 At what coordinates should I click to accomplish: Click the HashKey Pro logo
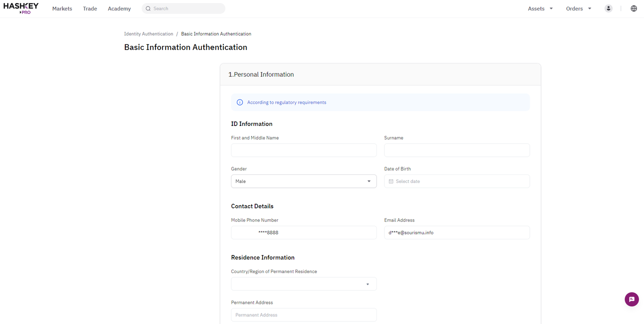21,8
